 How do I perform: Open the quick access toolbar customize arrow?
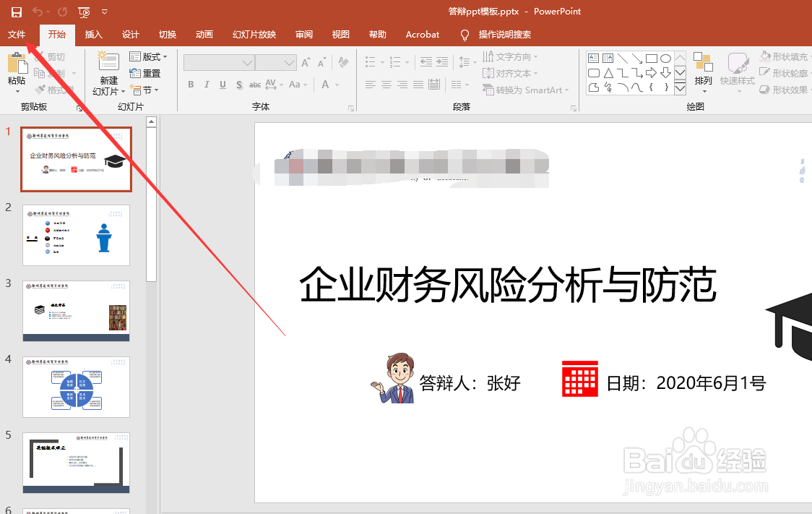point(105,12)
